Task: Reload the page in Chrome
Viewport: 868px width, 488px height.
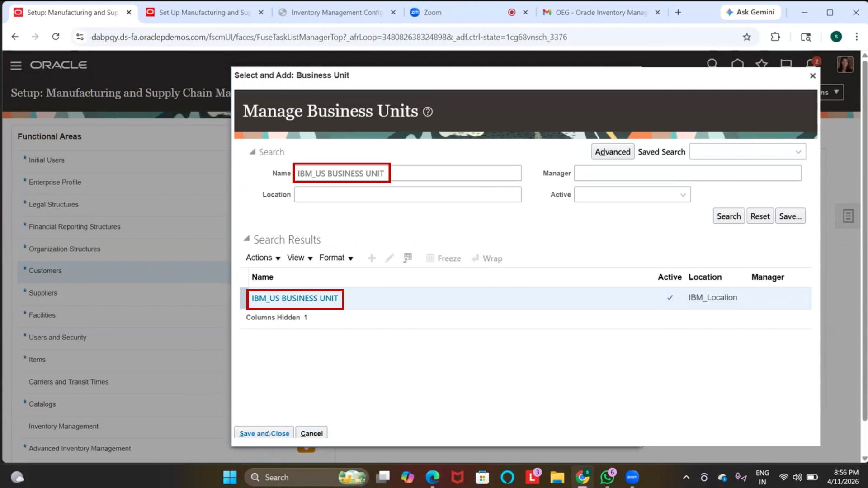Action: point(56,37)
